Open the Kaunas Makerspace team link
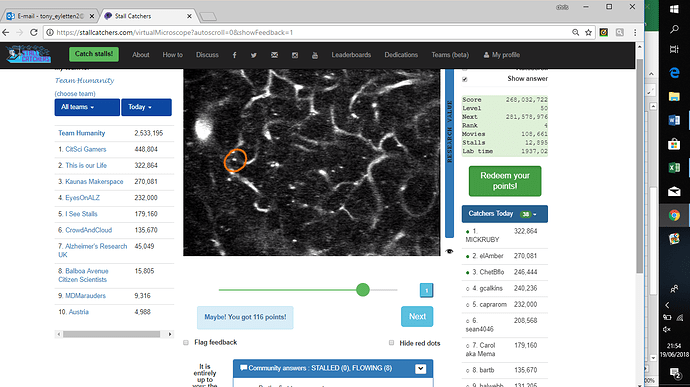 [94, 181]
